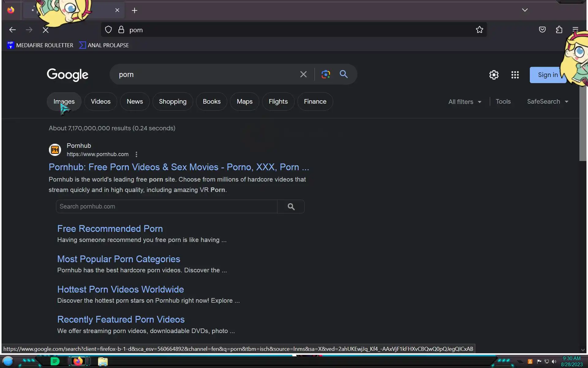The image size is (588, 368).
Task: Clear the Google search box text
Action: click(303, 74)
